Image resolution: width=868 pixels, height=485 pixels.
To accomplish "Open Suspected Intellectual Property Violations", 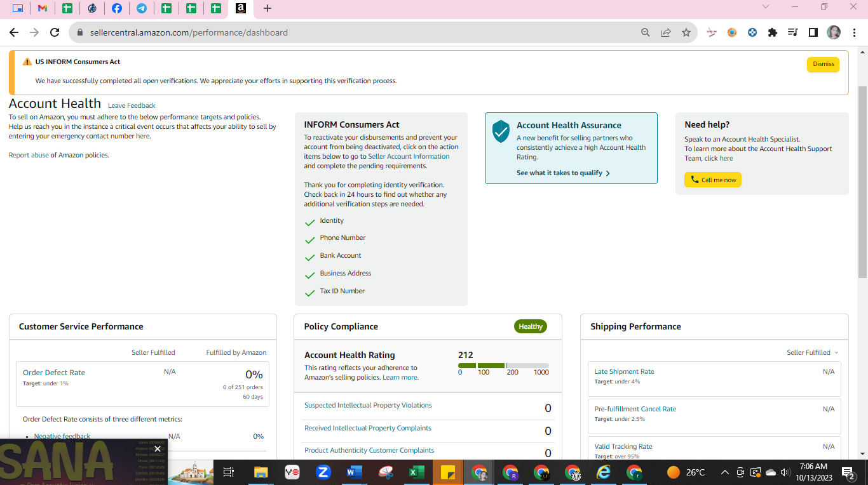I will coord(368,405).
